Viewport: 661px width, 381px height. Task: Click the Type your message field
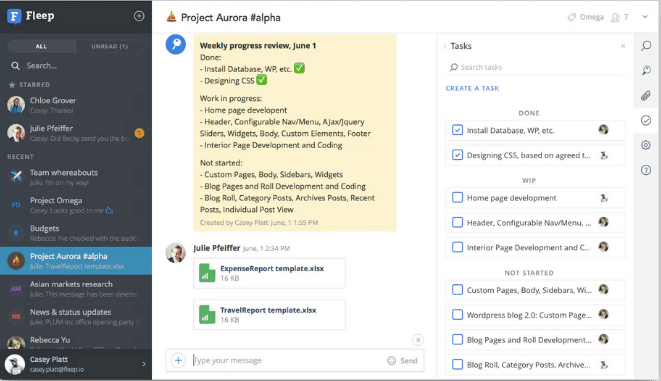287,360
